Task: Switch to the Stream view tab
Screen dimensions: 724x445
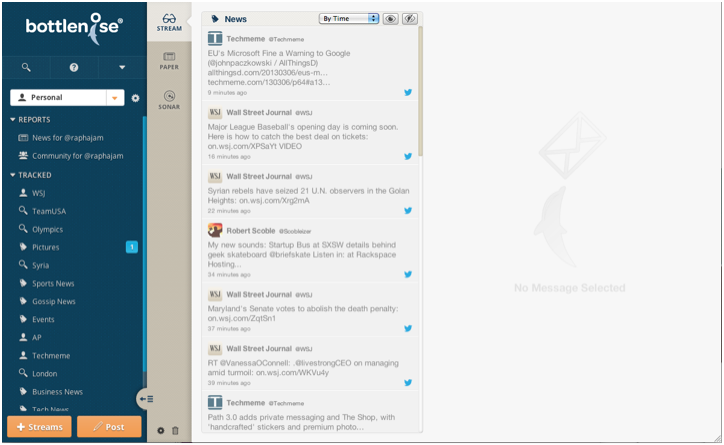Action: tap(169, 22)
